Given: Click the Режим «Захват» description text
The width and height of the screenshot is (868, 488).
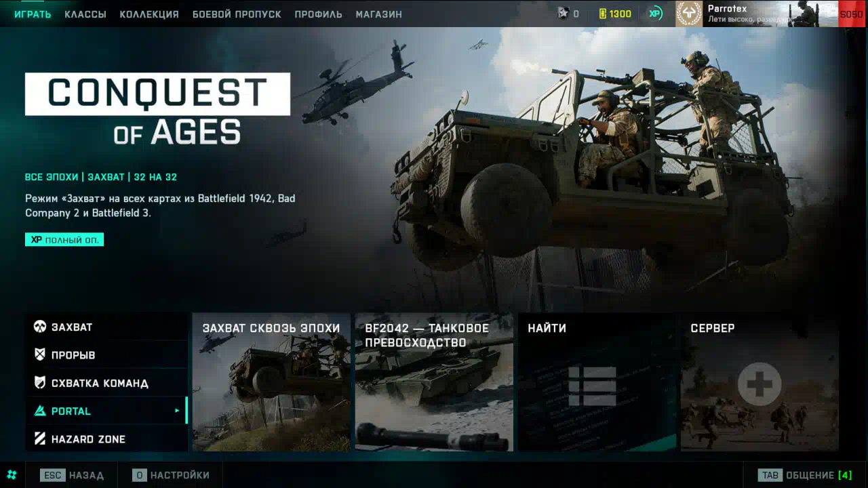Looking at the screenshot, I should (x=160, y=206).
